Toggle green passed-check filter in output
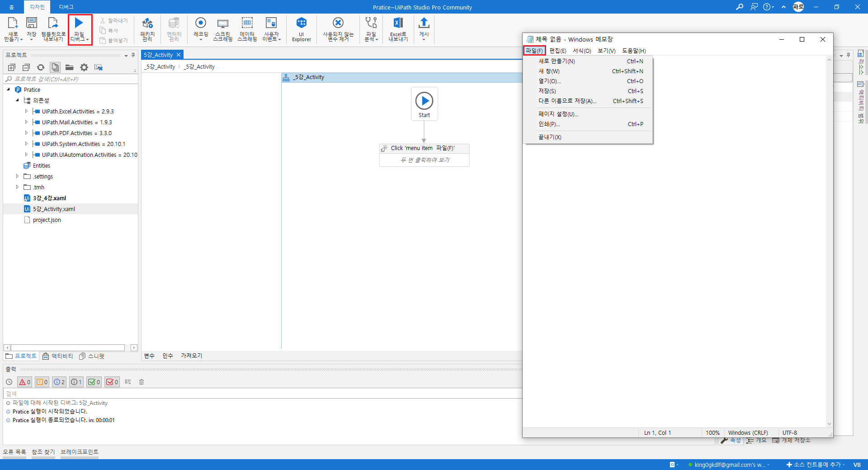Viewport: 868px width, 470px height. point(94,382)
